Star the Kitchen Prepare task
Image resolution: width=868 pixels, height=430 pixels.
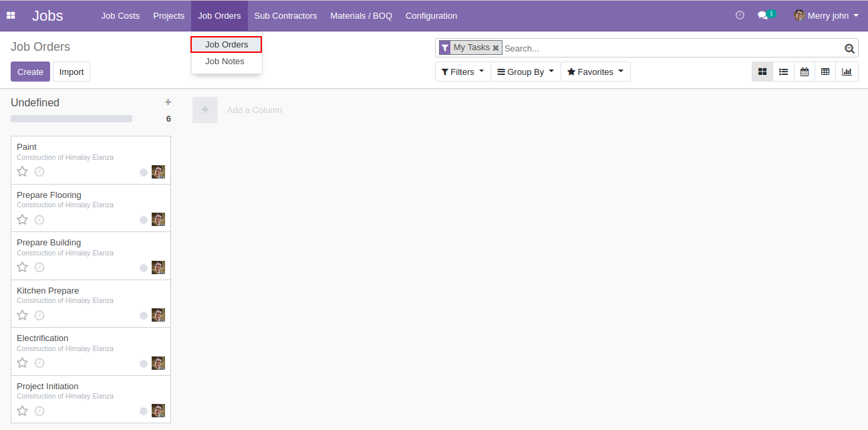point(22,315)
